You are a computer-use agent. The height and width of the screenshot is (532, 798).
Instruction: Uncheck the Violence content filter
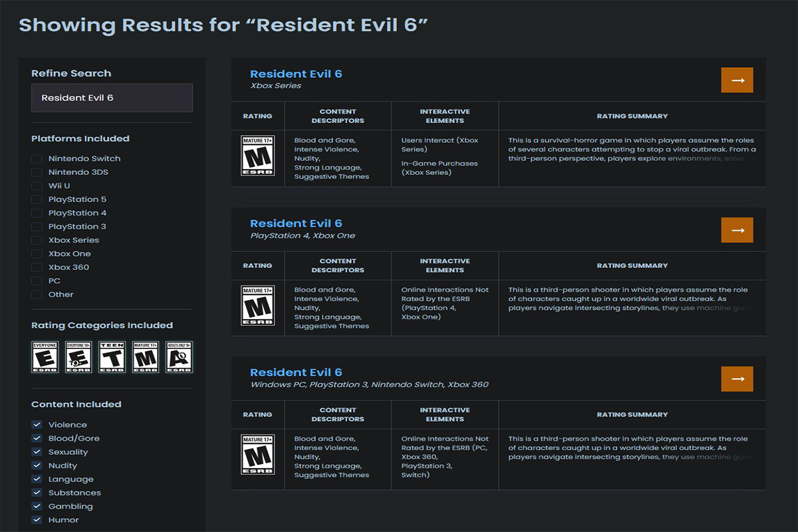(37, 424)
